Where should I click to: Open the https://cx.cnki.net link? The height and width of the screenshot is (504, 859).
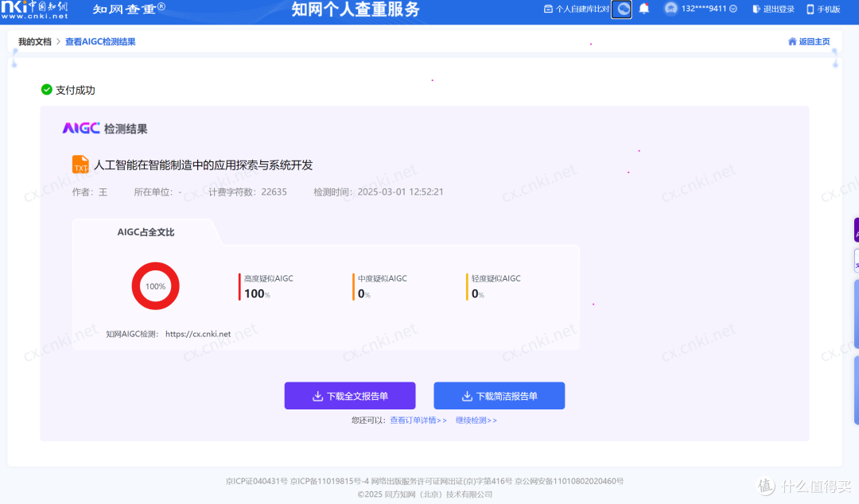pyautogui.click(x=198, y=334)
